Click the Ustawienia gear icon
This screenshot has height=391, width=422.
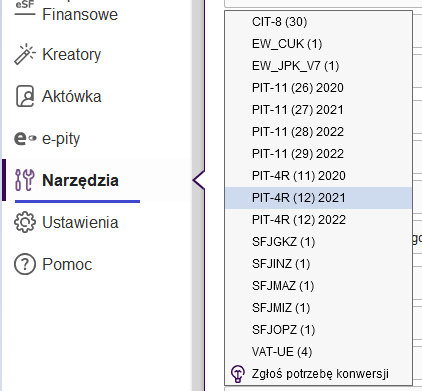25,222
